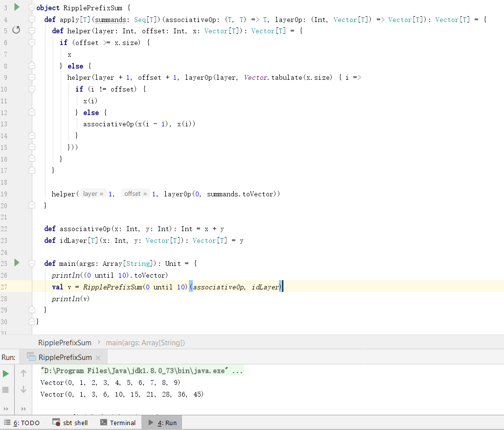Image resolution: width=504 pixels, height=430 pixels.
Task: Click the fold end marker at line 20
Action: pos(31,205)
